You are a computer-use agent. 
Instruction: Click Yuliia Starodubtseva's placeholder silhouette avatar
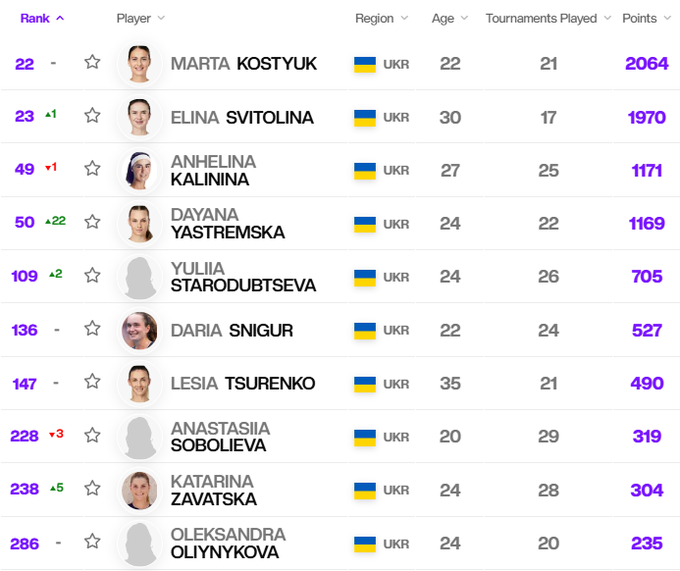(139, 277)
